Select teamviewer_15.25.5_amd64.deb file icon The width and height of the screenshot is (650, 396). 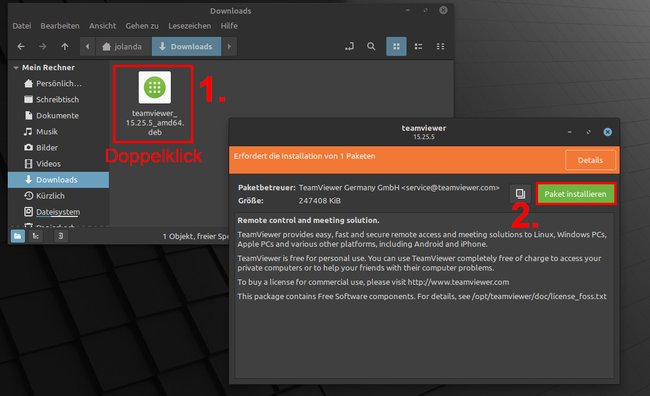[x=155, y=87]
